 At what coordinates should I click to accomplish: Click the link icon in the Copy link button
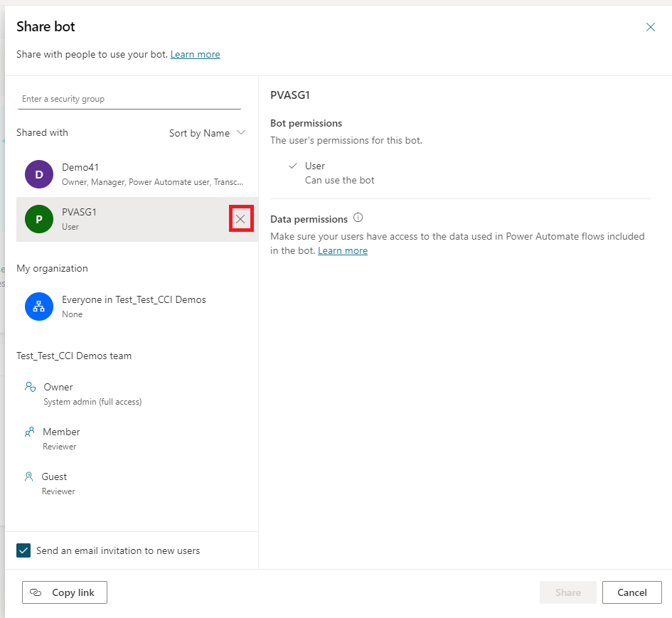(x=36, y=592)
